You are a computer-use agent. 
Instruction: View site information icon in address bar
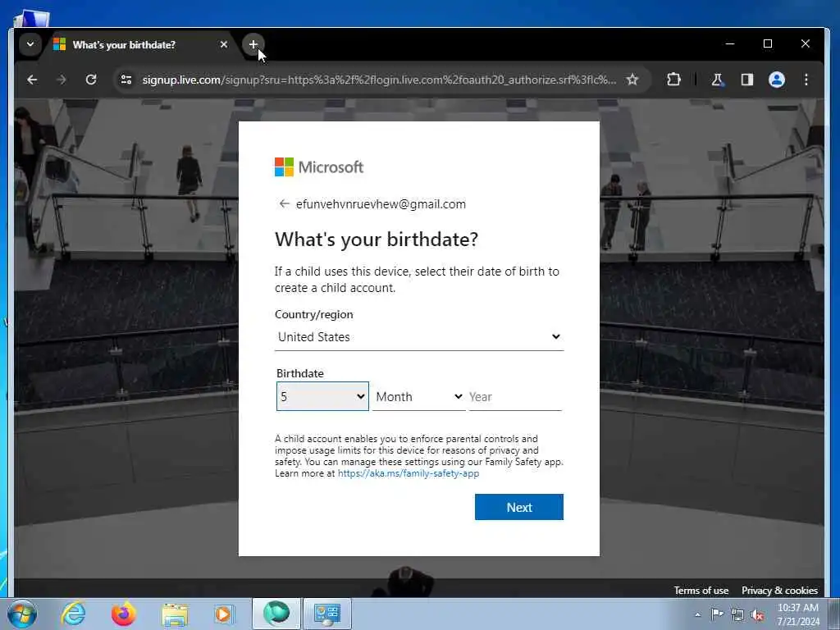point(126,80)
